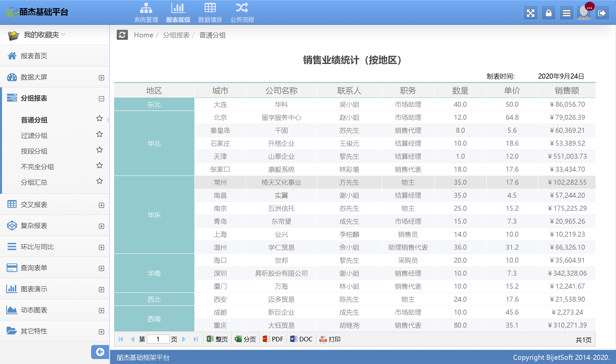Image resolution: width=616 pixels, height=364 pixels.
Task: Log out using the exit icon
Action: coord(602,13)
